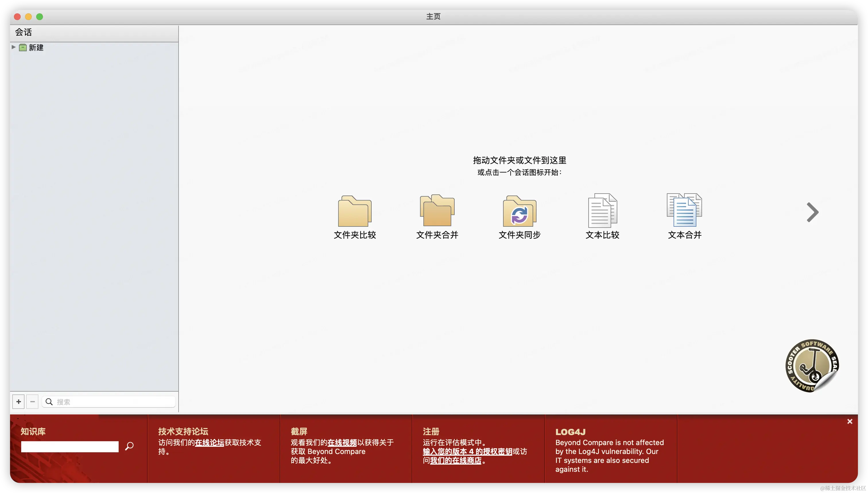Start a 文件夹合并 folder merge session
Viewport: 868px width, 493px height.
pos(437,211)
